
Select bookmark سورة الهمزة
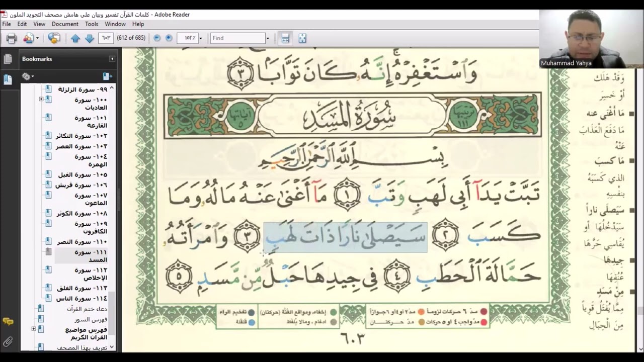[x=91, y=160]
